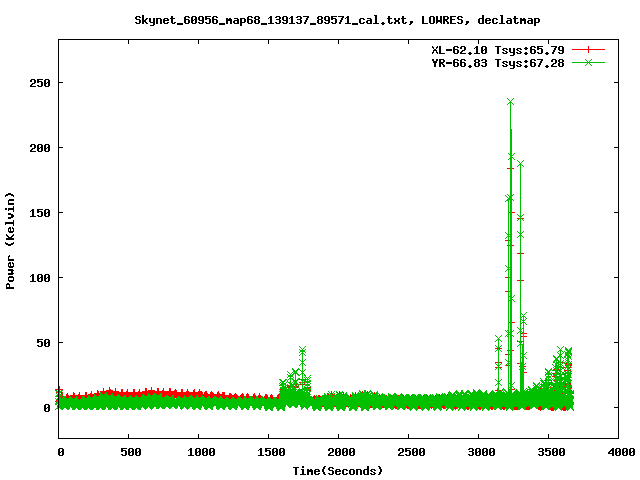Click the 3000 tick label on x-axis
Viewport: 640px width, 480px height.
tap(478, 453)
